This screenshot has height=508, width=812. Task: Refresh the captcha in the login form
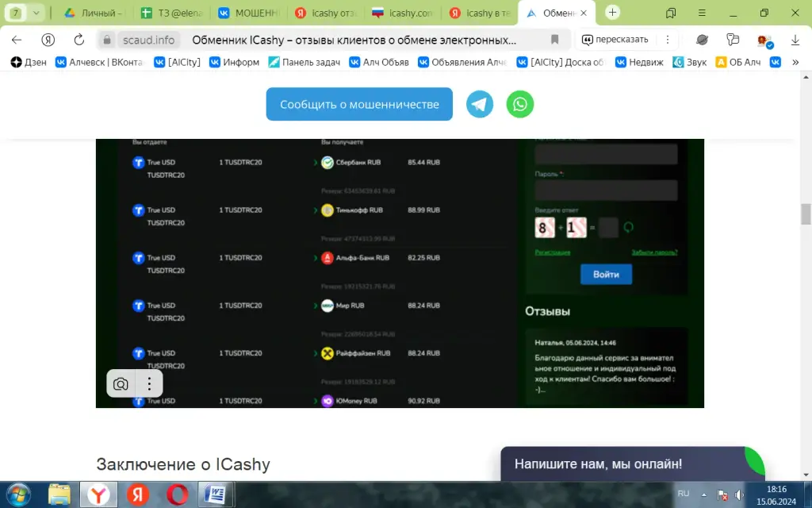click(628, 227)
